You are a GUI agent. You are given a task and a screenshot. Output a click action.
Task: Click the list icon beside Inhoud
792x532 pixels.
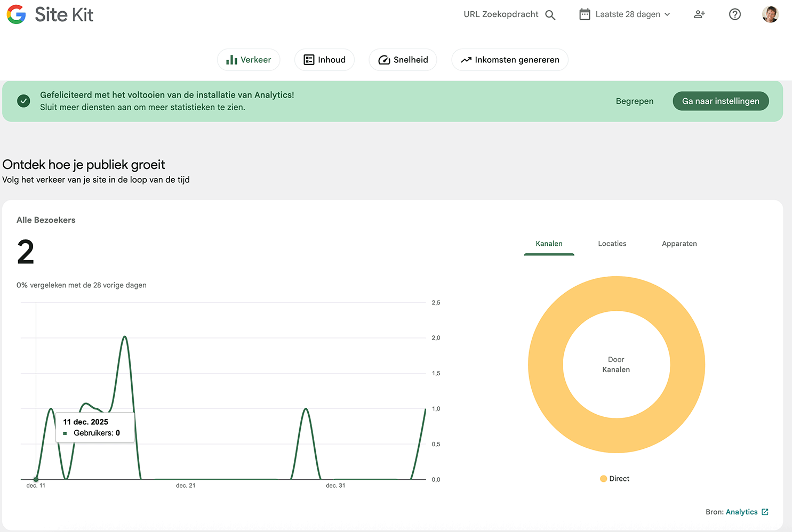(309, 60)
